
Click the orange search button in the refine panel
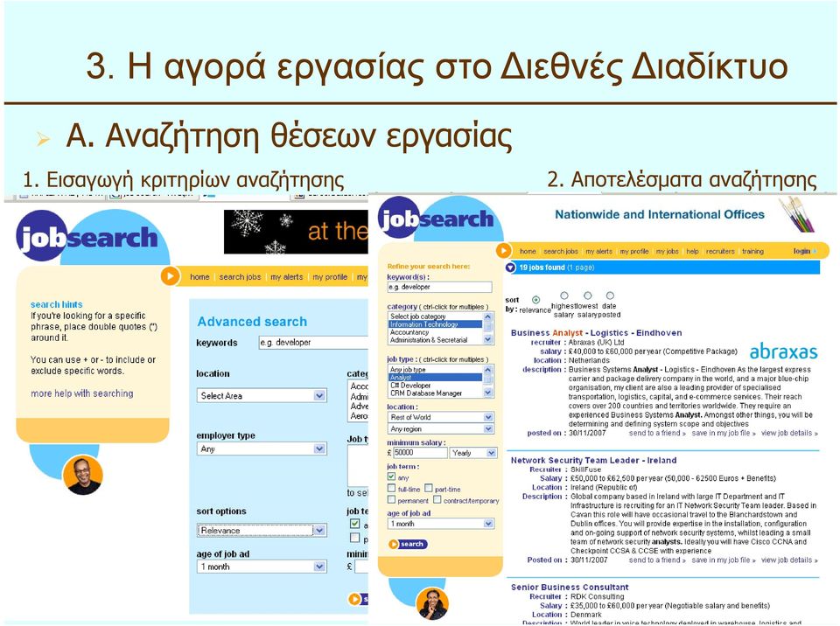point(409,544)
